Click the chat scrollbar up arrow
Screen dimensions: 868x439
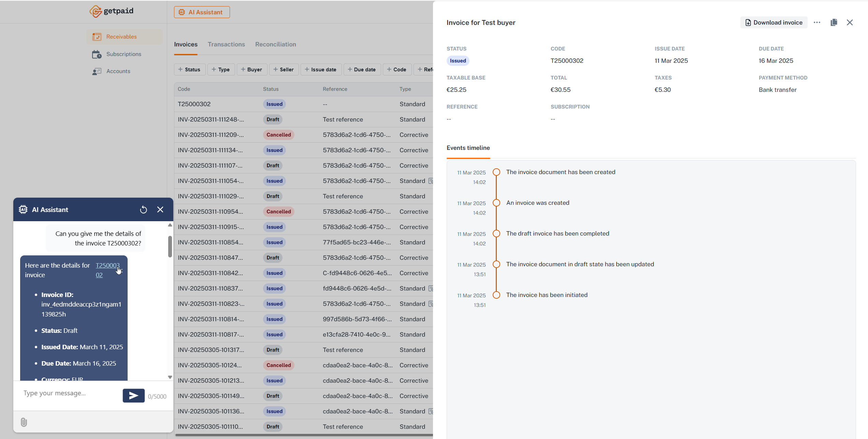170,225
